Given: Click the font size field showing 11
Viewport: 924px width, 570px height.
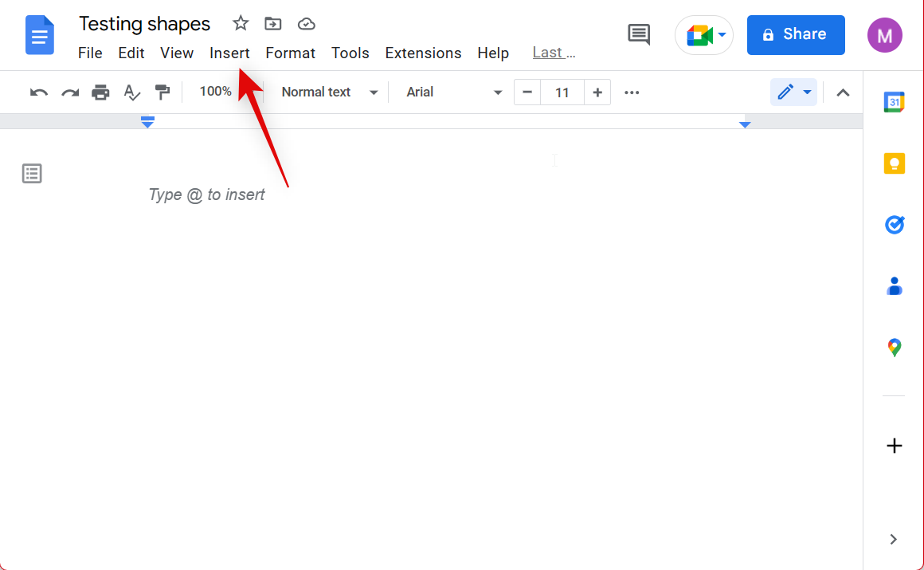Looking at the screenshot, I should pyautogui.click(x=562, y=92).
